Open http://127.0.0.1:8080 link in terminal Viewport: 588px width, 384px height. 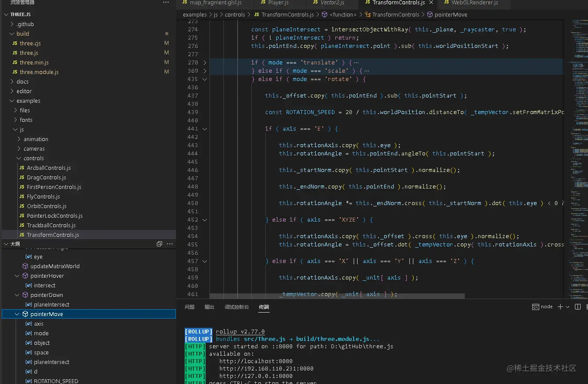pyautogui.click(x=256, y=376)
